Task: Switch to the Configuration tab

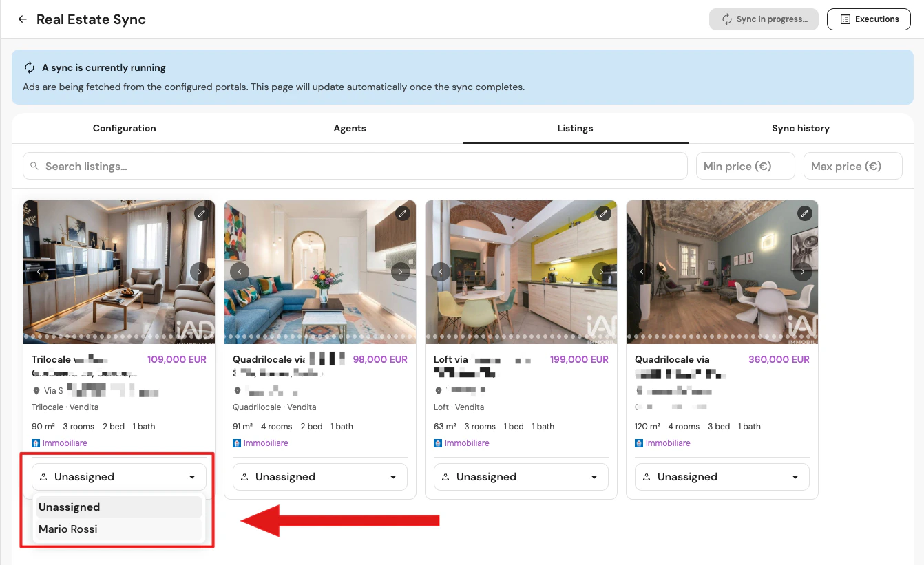Action: pos(125,128)
